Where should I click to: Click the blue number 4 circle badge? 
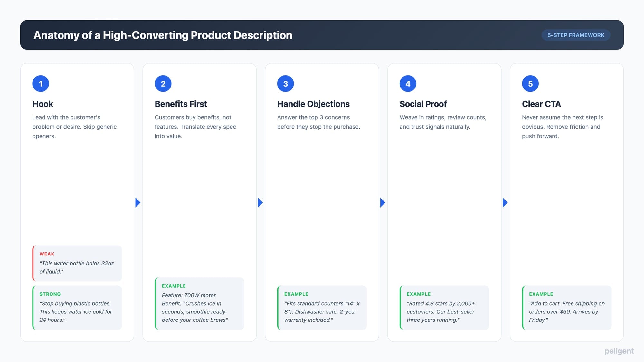408,84
